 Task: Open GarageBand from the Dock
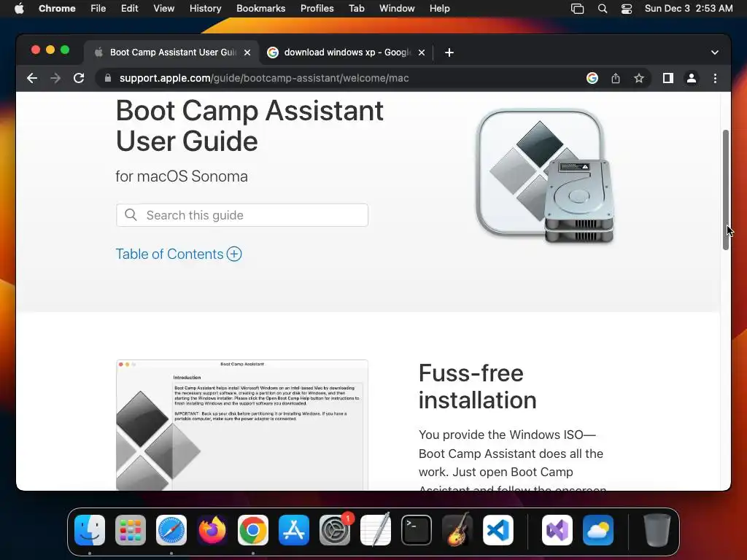457,530
